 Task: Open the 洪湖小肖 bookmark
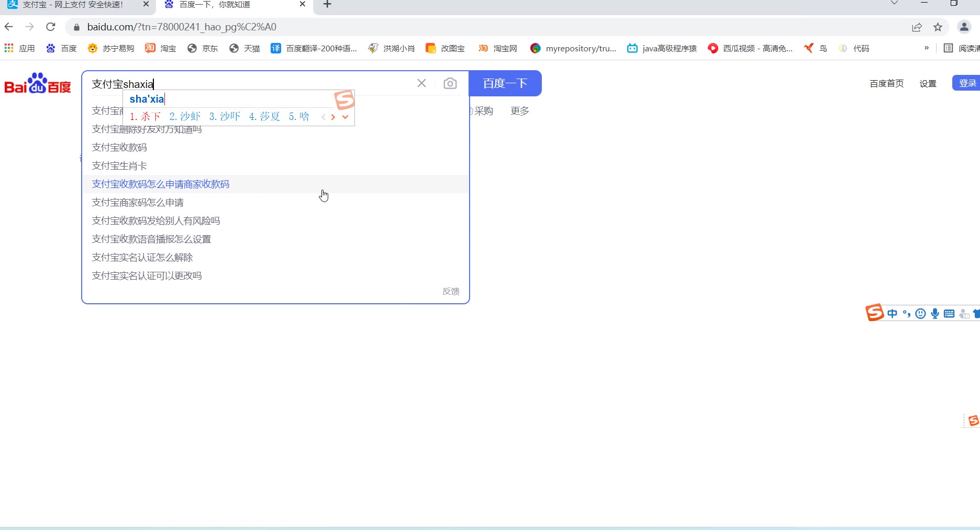392,48
